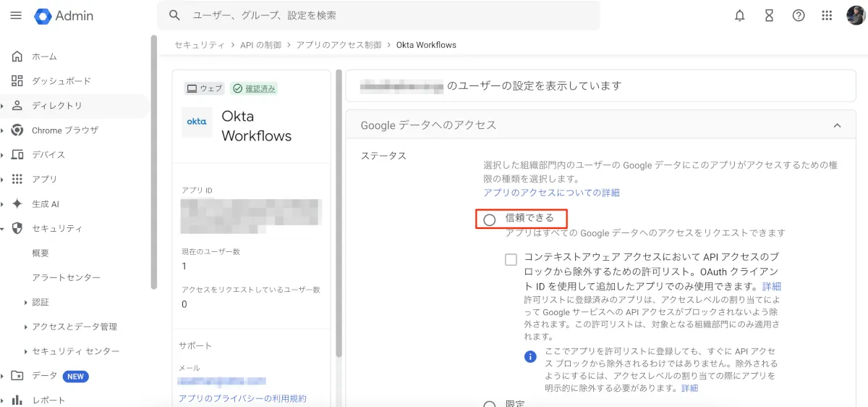
Task: Open アプリのプライバシーの利用規約 link
Action: 242,398
